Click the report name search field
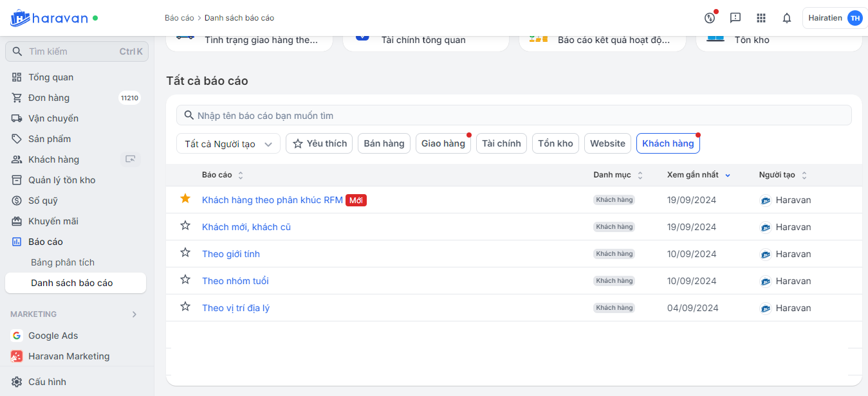This screenshot has width=868, height=396. pyautogui.click(x=514, y=115)
